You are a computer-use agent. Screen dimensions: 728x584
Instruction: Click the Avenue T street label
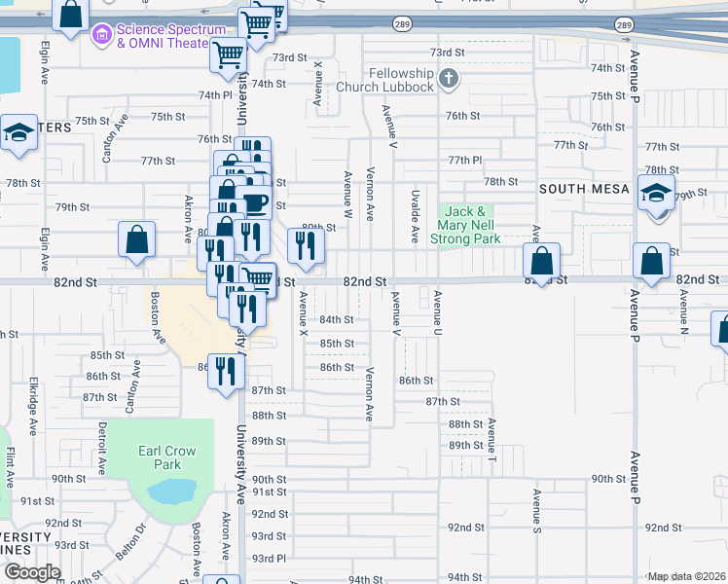pos(492,441)
